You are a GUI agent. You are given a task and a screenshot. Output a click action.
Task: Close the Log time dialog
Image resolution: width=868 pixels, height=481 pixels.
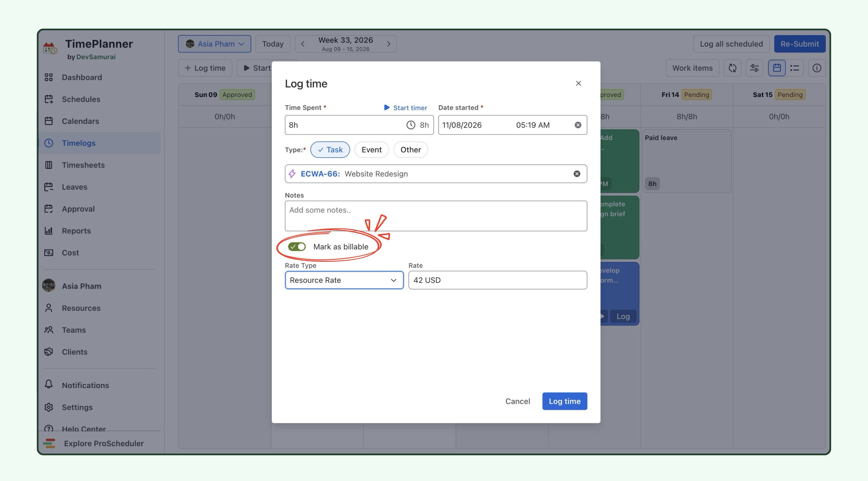pyautogui.click(x=578, y=83)
